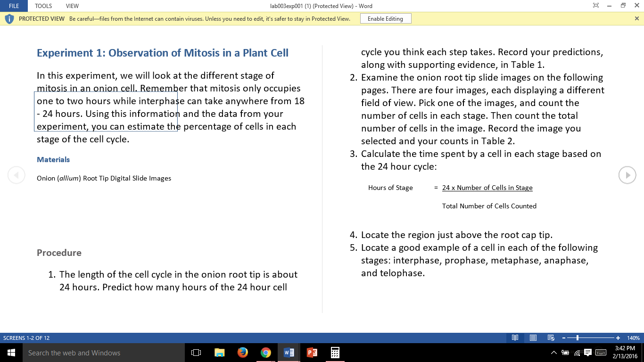Image resolution: width=644 pixels, height=362 pixels.
Task: Click the PROTECTED VIEW label
Action: coord(41,19)
